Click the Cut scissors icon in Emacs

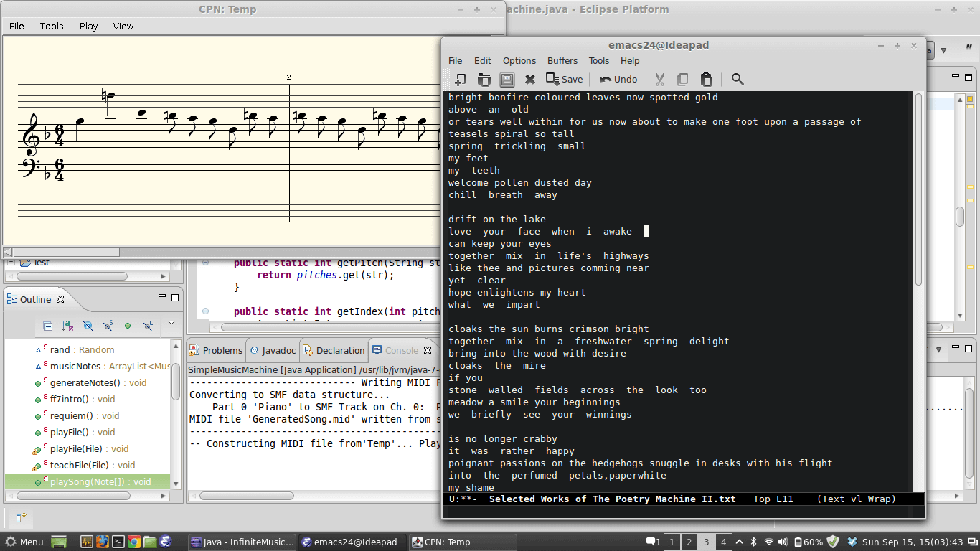(x=660, y=80)
